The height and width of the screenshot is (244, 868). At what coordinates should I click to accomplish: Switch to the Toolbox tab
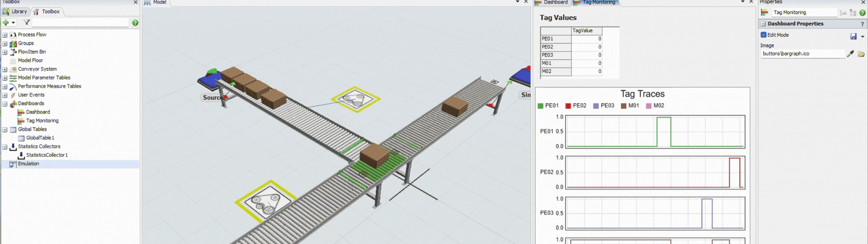pos(47,11)
